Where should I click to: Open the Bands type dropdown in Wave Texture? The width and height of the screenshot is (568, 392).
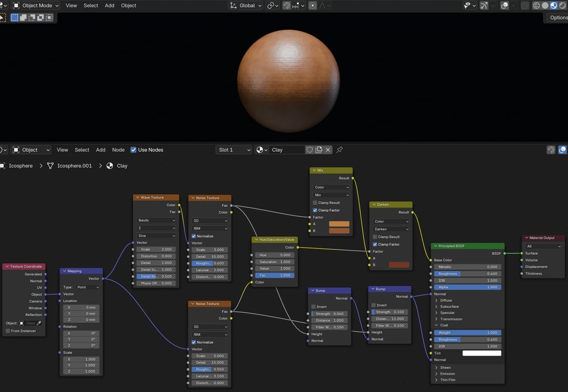(156, 220)
